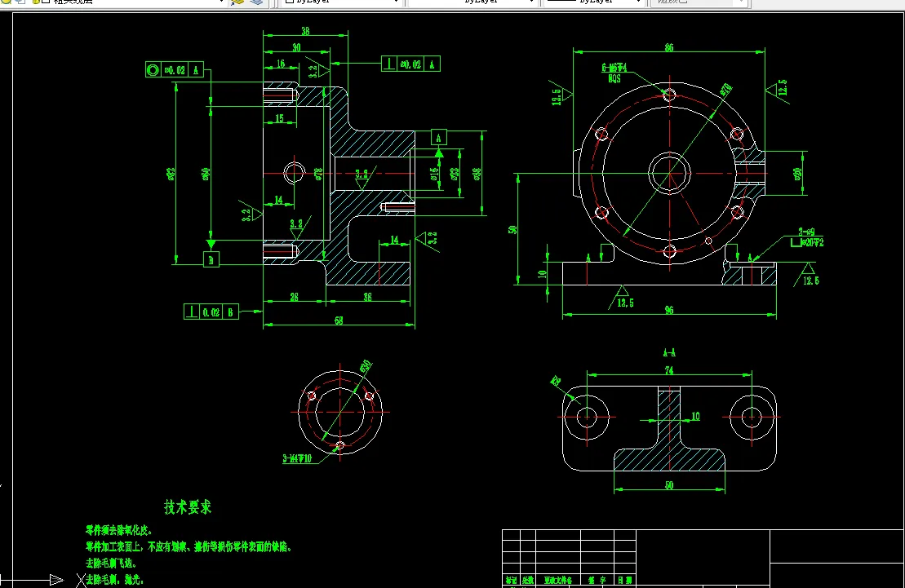This screenshot has width=905, height=588.
Task: Select the 6-M6 EQS hole note
Action: pos(614,73)
